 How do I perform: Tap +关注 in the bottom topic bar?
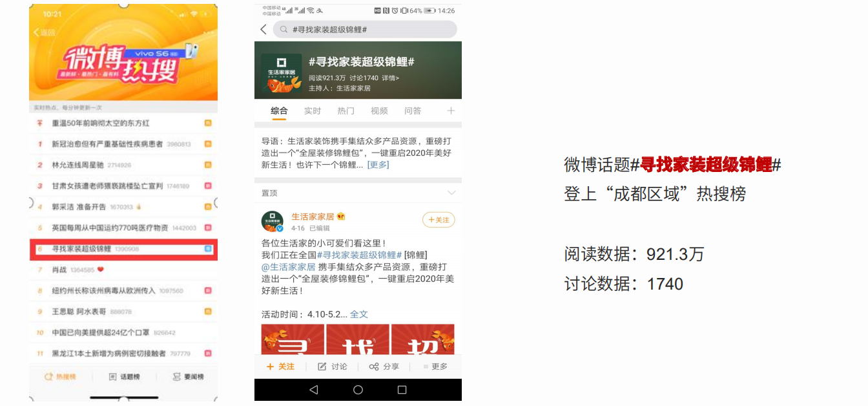(280, 367)
